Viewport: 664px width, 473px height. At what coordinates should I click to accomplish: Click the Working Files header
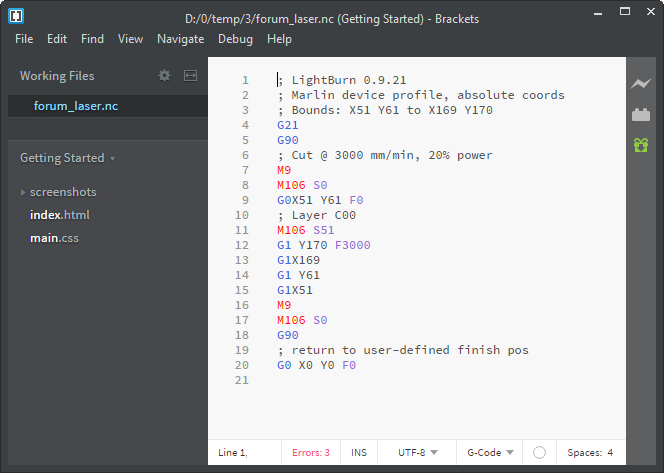click(x=57, y=76)
